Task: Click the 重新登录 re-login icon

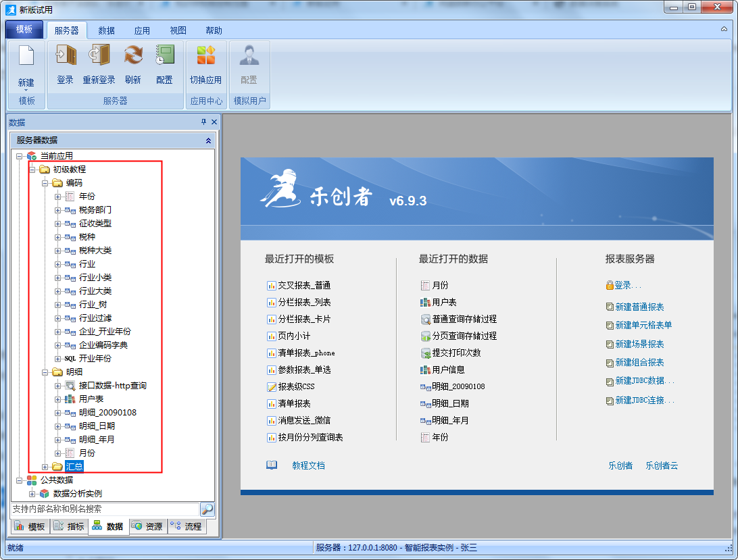Action: [x=99, y=55]
